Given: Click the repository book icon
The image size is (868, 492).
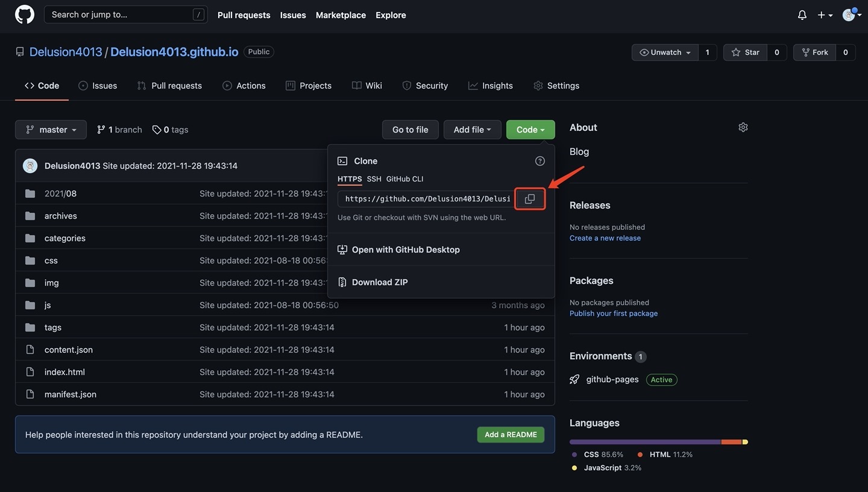Looking at the screenshot, I should click(20, 52).
